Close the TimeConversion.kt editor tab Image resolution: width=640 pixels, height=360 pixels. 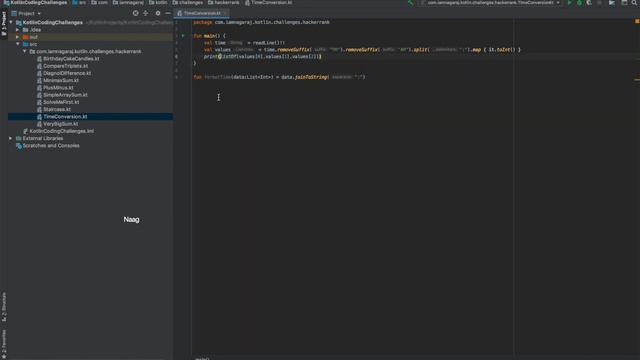pyautogui.click(x=226, y=13)
